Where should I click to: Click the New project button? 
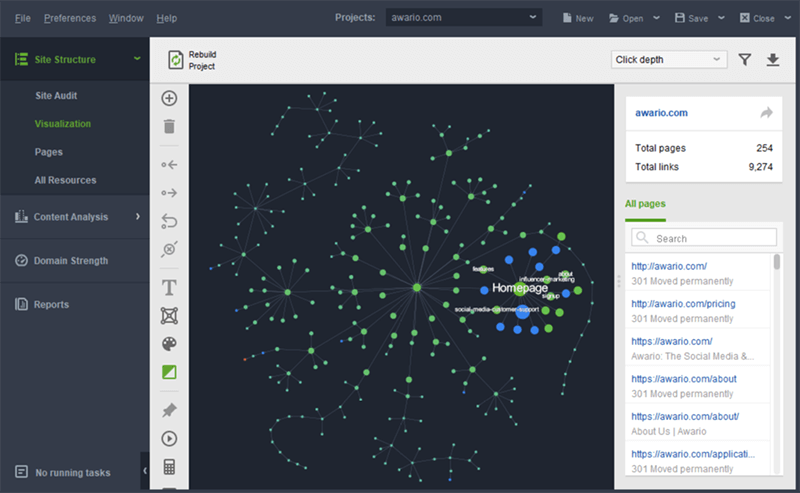click(x=578, y=18)
